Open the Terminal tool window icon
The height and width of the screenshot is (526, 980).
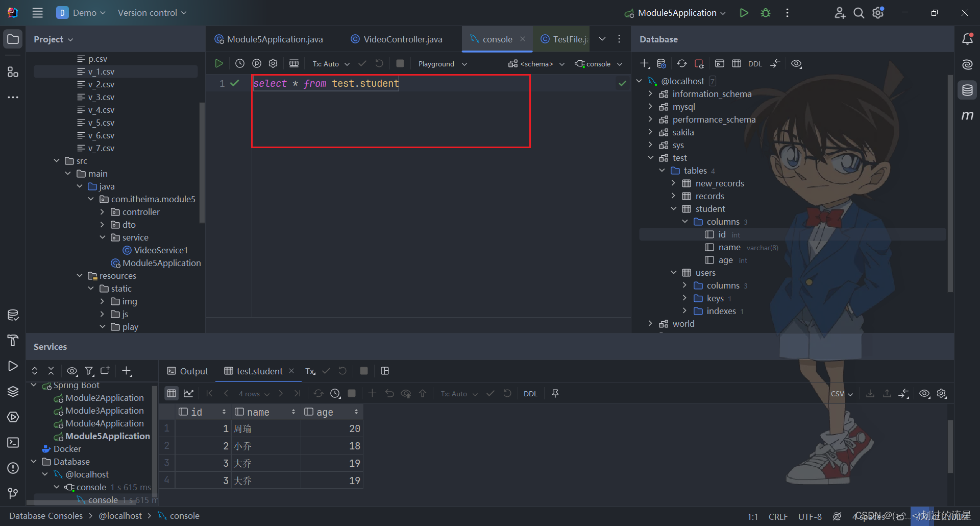[x=13, y=442]
